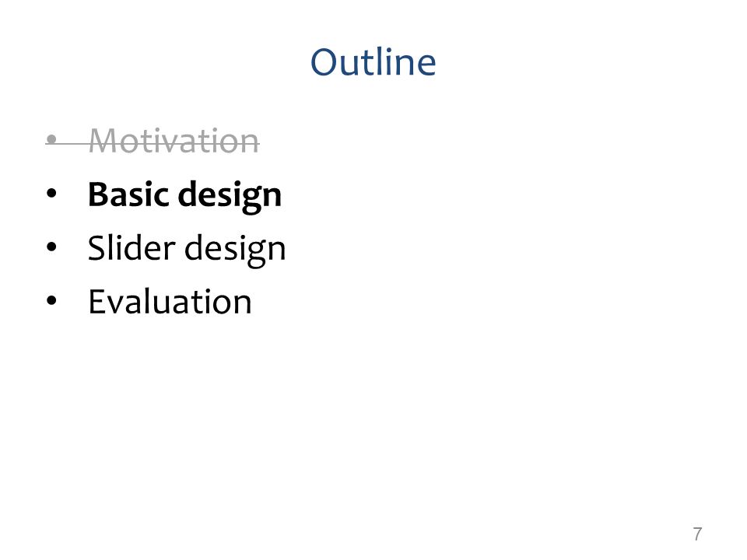The image size is (747, 560).
Task: Select the "Slider design" bullet text
Action: coord(187,249)
